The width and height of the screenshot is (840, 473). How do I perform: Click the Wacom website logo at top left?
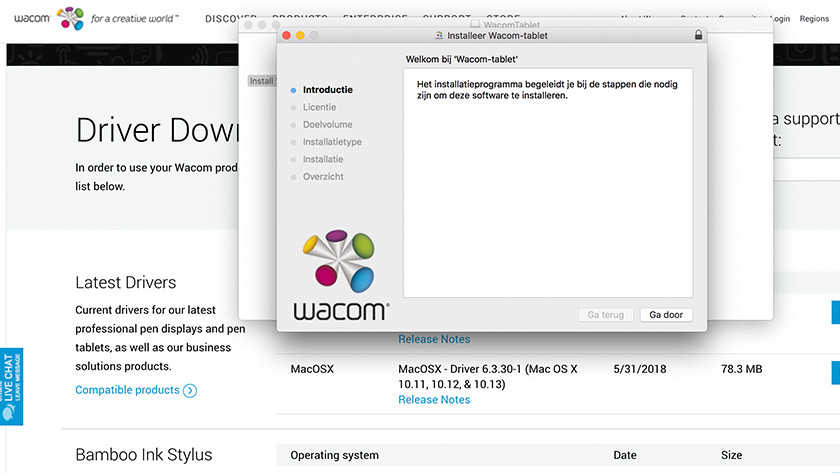[49, 18]
